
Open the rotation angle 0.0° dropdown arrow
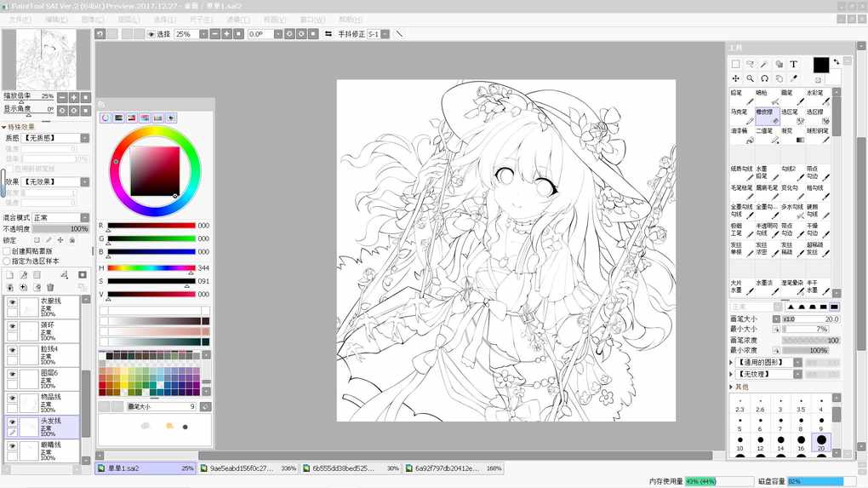coord(278,34)
